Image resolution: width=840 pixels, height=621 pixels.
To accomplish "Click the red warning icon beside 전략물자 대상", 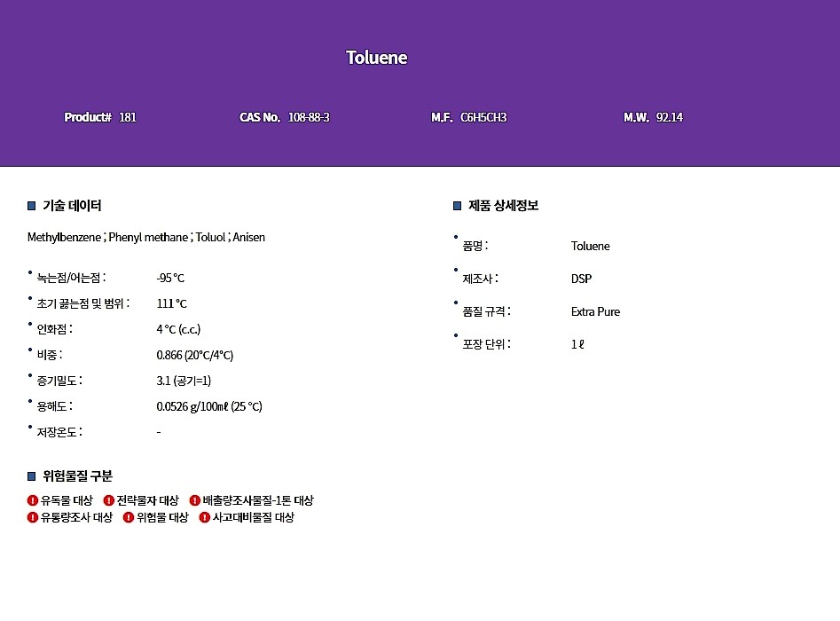I will point(109,500).
